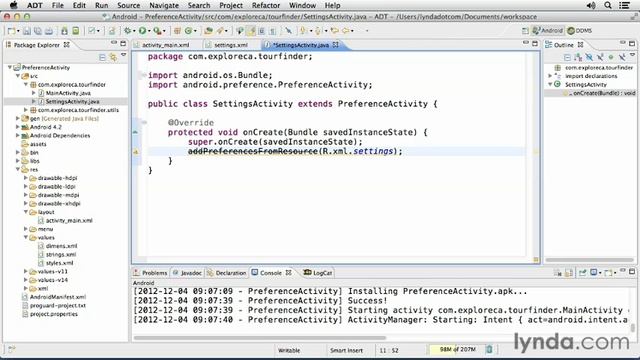Click the Toggle Mark Occurrences icon
The width and height of the screenshot is (640, 360).
pyautogui.click(x=251, y=31)
